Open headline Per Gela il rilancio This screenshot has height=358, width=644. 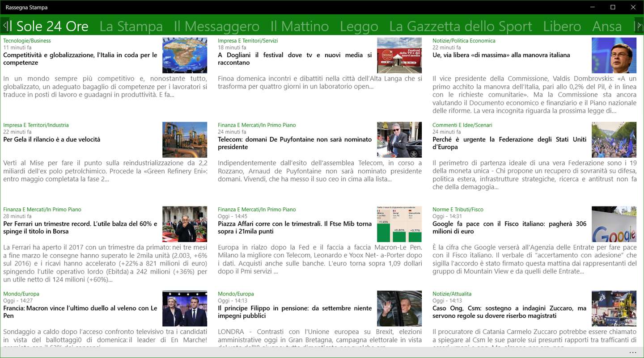click(52, 139)
